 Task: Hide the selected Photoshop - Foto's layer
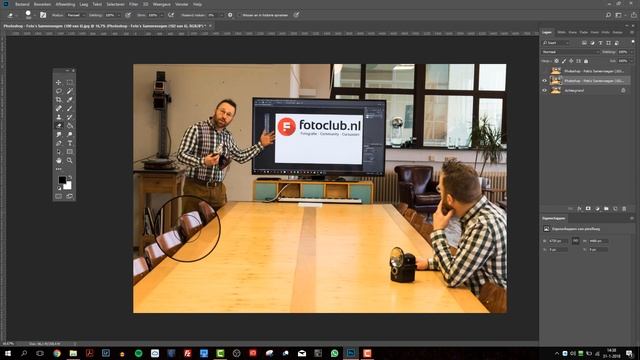(x=544, y=81)
